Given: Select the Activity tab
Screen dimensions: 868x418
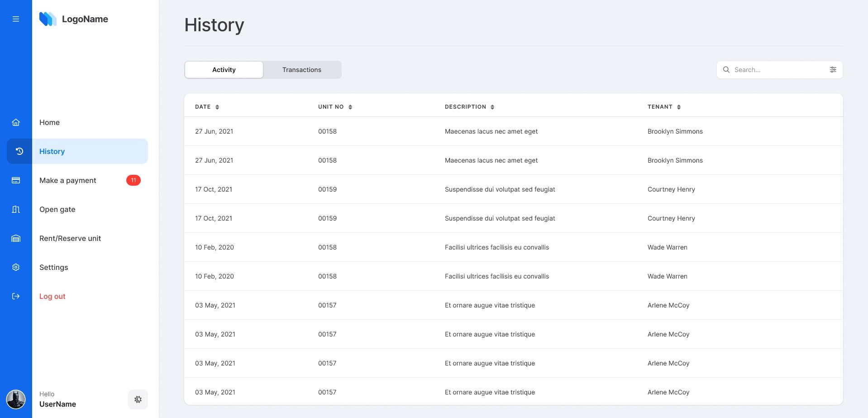Looking at the screenshot, I should point(224,69).
